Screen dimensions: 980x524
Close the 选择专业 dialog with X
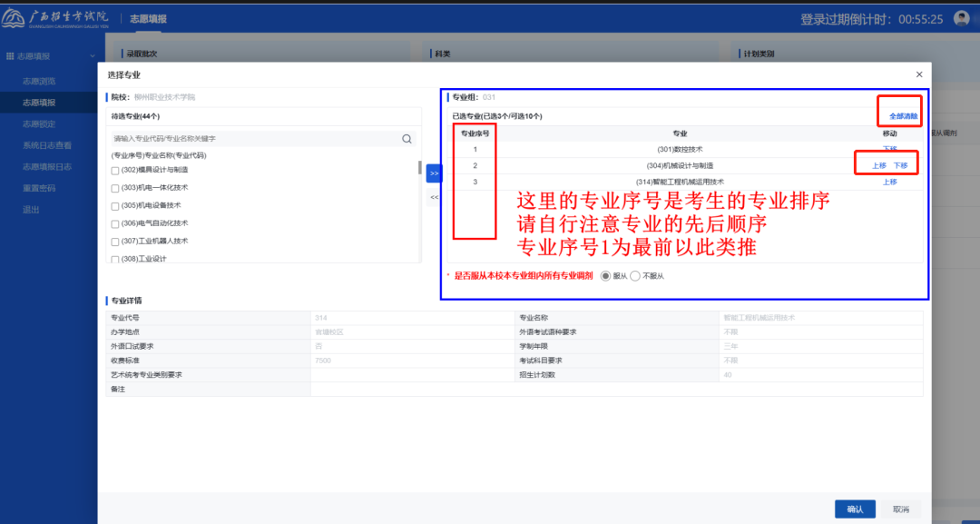[x=919, y=74]
